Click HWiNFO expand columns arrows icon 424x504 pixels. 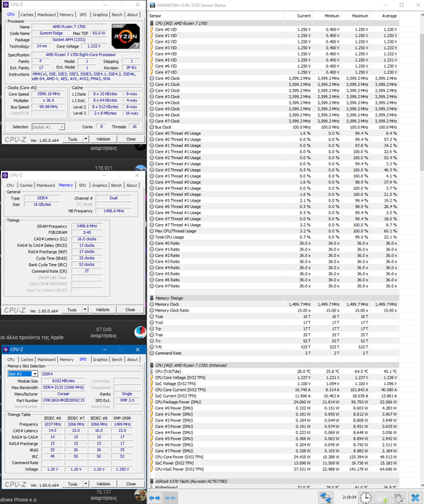(155, 498)
